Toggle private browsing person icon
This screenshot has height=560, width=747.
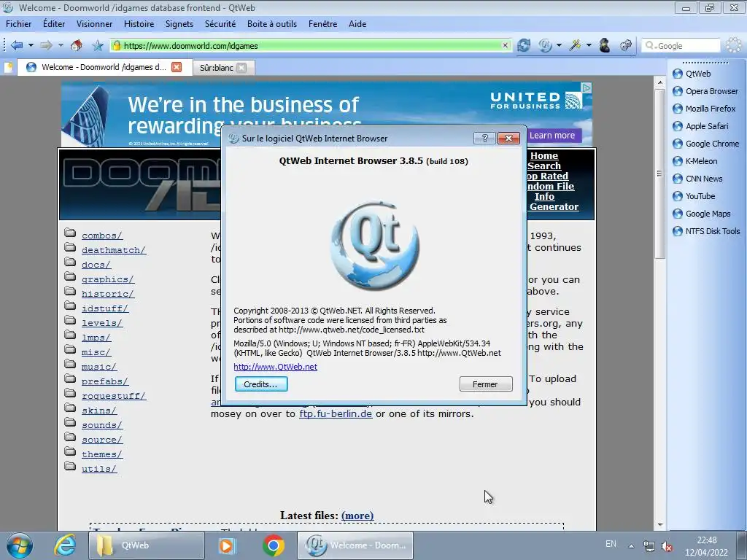(605, 45)
